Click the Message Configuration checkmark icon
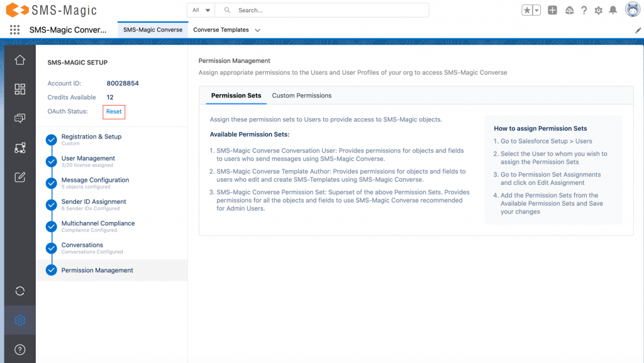Viewport: 644px width, 363px height. 52,183
